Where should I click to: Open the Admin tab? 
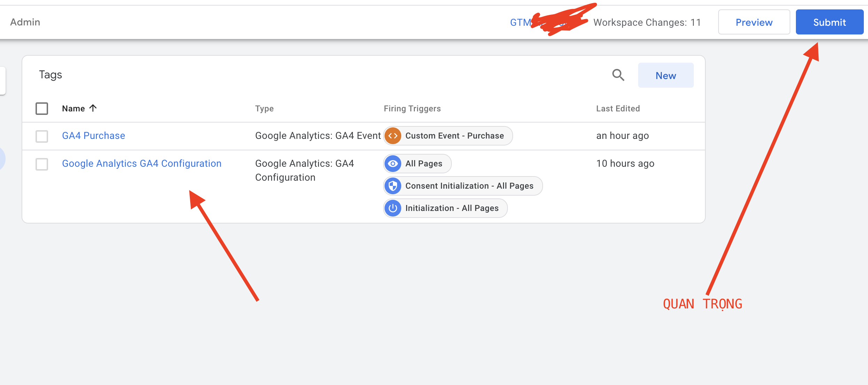pyautogui.click(x=25, y=22)
